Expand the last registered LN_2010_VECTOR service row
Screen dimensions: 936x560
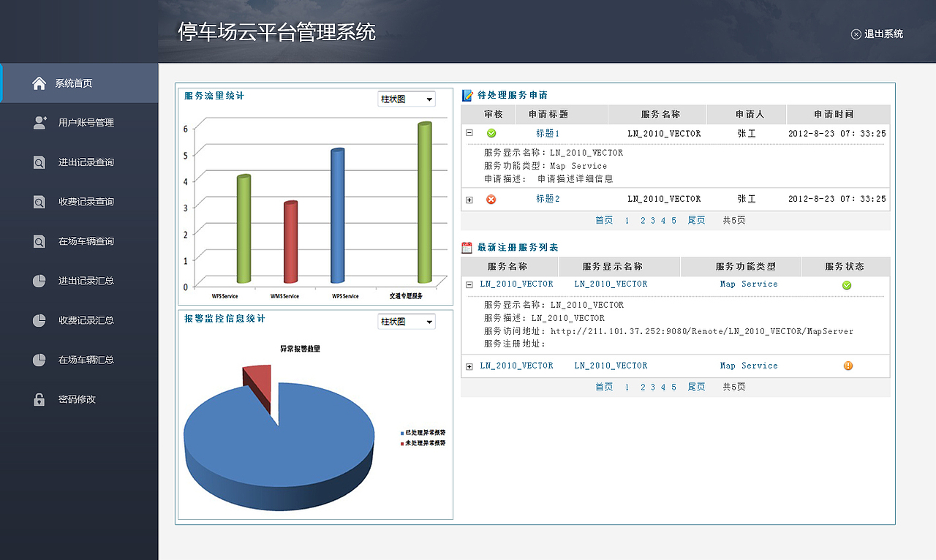click(x=469, y=366)
